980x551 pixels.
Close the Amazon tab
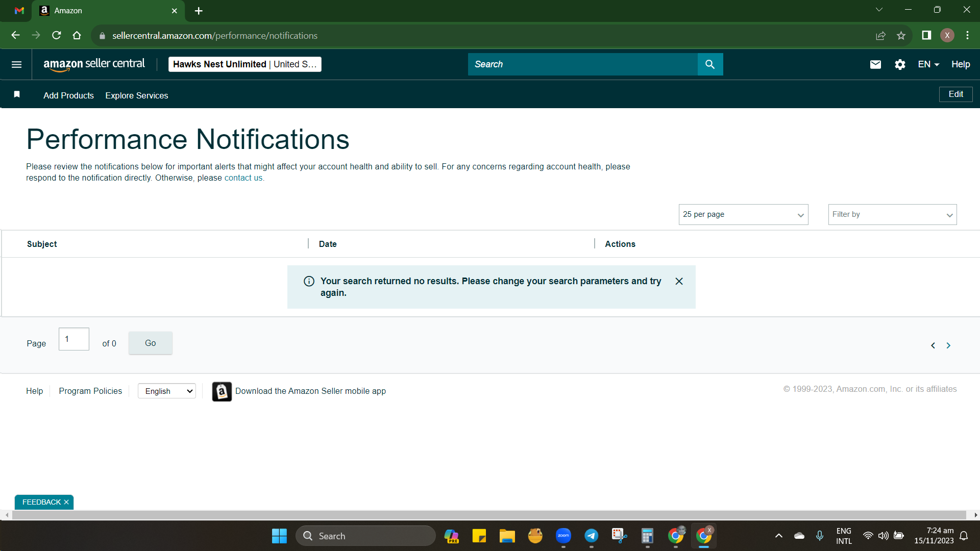[x=174, y=11]
